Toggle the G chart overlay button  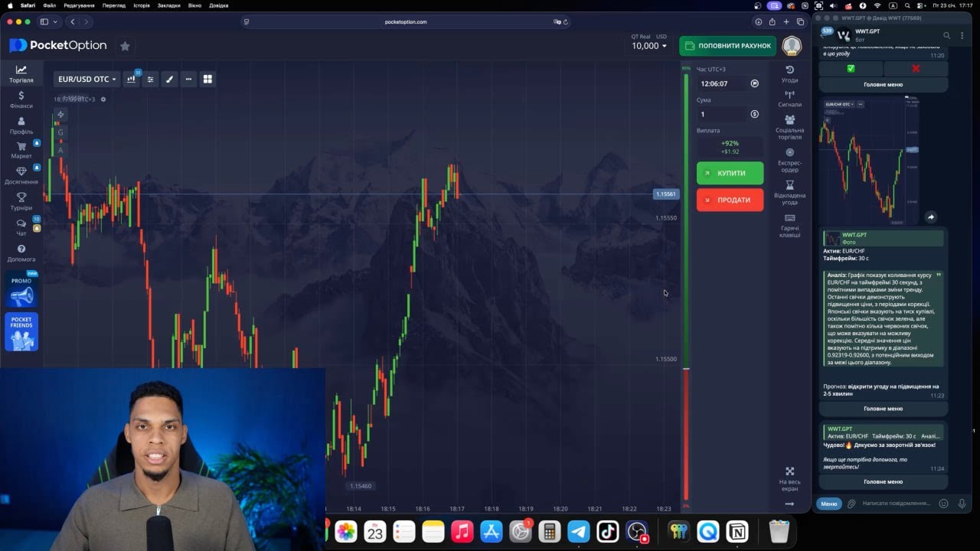(x=60, y=132)
